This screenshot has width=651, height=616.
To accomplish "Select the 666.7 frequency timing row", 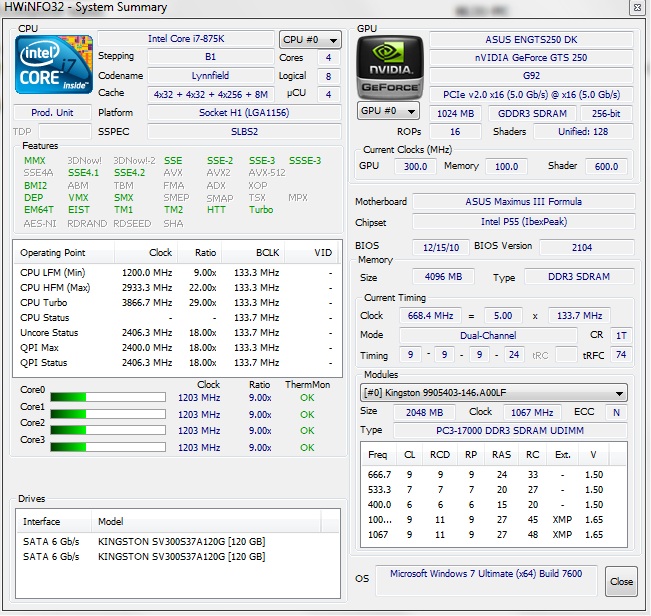I will point(493,474).
